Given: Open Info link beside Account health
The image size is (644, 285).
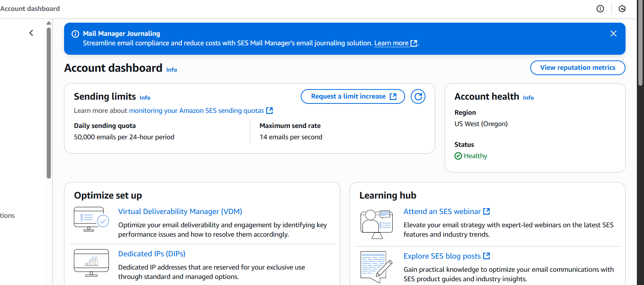Looking at the screenshot, I should point(528,98).
